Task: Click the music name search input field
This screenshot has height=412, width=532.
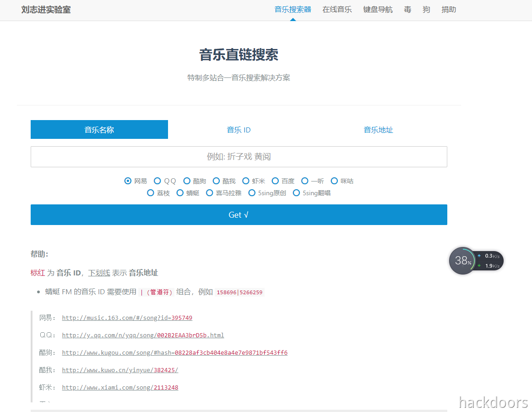Action: tap(239, 157)
